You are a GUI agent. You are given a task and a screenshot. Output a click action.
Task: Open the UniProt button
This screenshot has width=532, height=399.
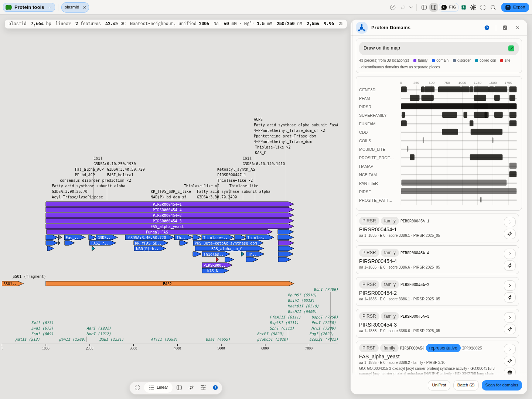tap(439, 385)
